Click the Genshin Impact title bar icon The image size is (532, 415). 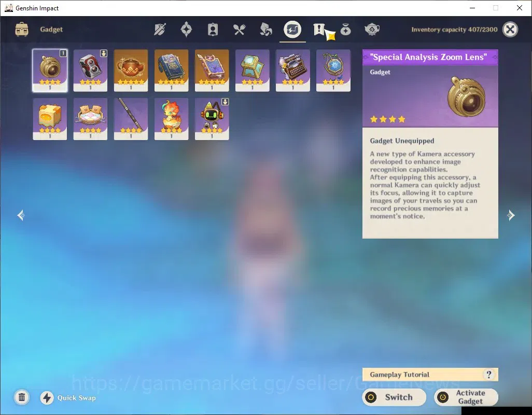tap(9, 8)
